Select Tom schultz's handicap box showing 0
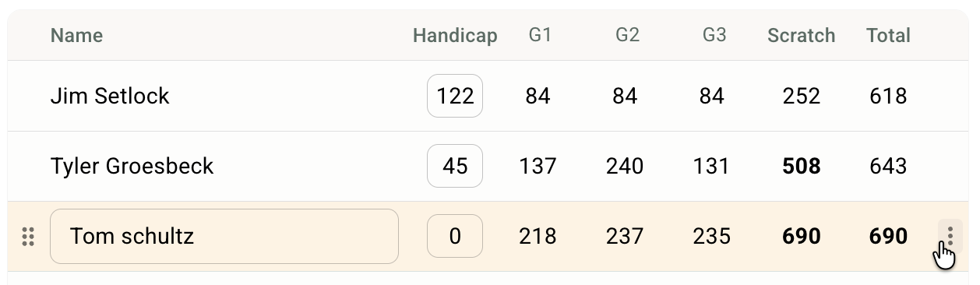This screenshot has width=980, height=285. point(455,236)
